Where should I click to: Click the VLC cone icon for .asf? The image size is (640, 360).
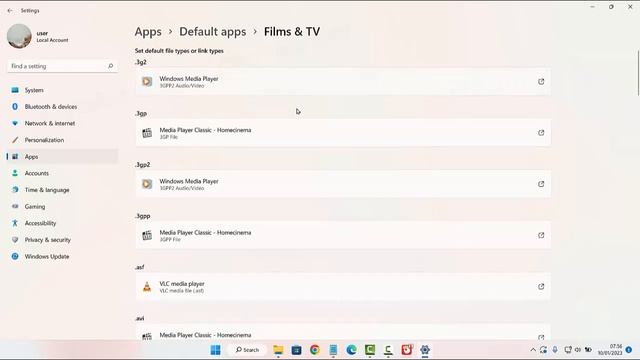[147, 287]
